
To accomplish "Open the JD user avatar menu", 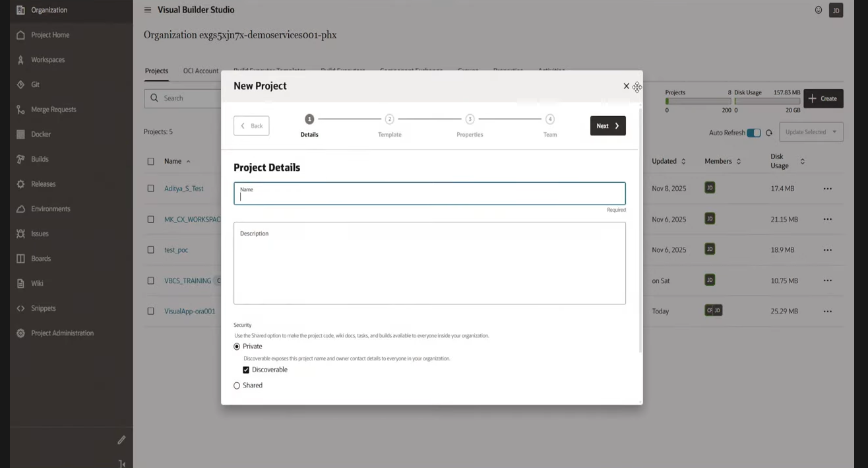I will [836, 10].
